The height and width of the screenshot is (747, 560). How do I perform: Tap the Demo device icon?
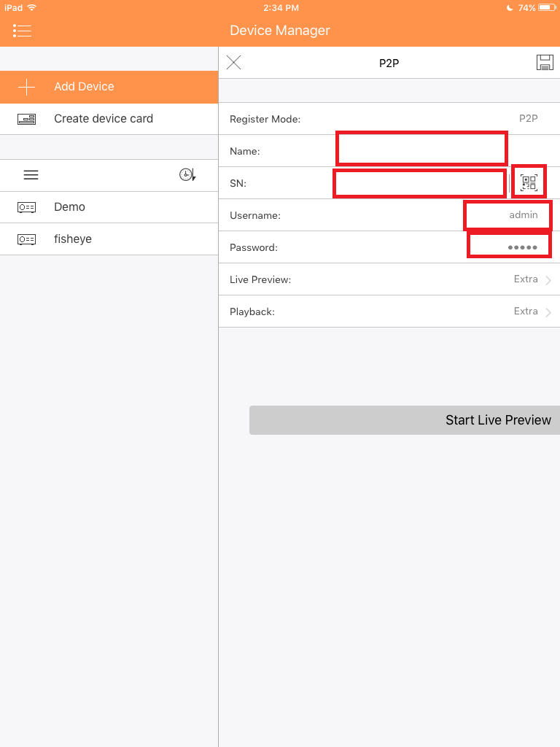[x=27, y=207]
